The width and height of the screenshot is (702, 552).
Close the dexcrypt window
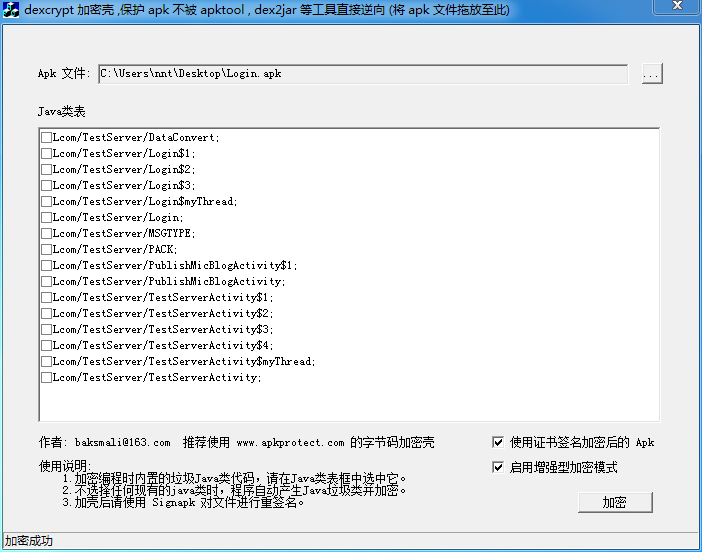[677, 6]
